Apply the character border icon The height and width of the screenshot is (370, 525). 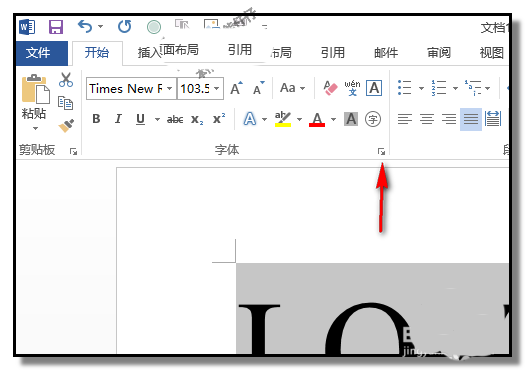(374, 88)
